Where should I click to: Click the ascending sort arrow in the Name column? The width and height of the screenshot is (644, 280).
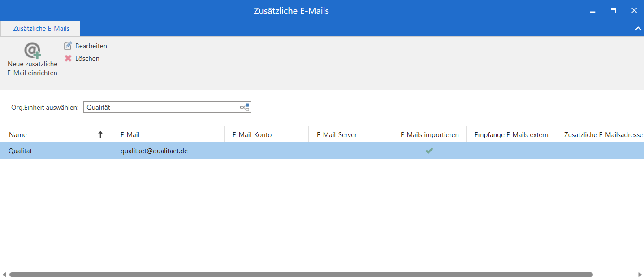pyautogui.click(x=100, y=134)
